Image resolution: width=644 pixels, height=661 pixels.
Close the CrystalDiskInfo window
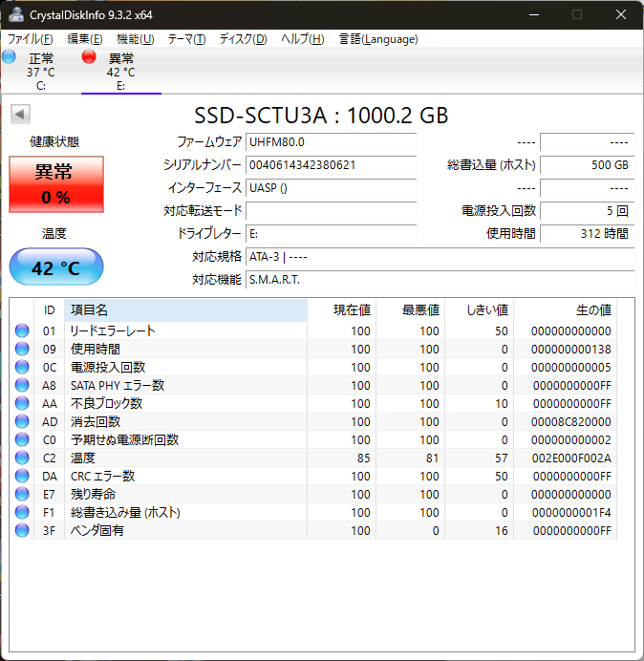tap(620, 14)
